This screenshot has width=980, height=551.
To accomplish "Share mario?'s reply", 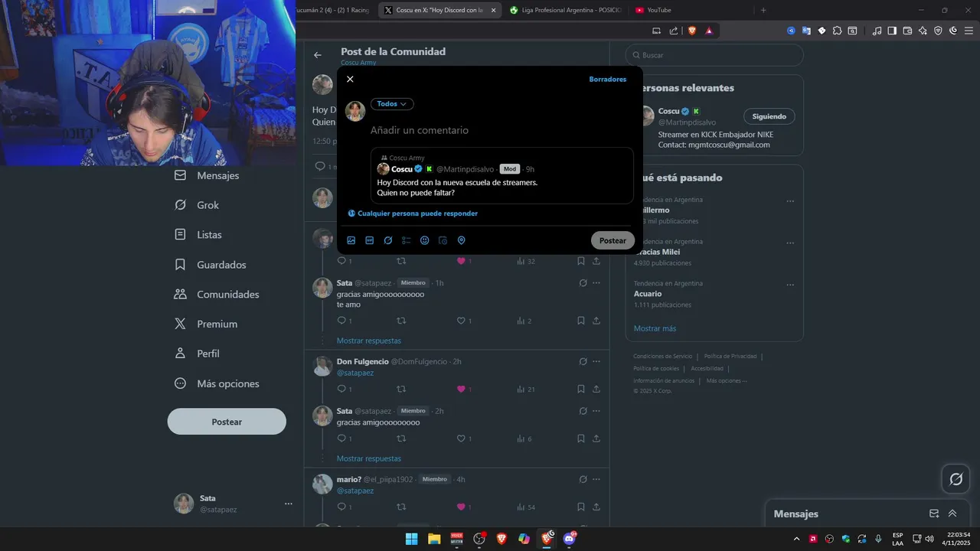I will click(x=596, y=507).
